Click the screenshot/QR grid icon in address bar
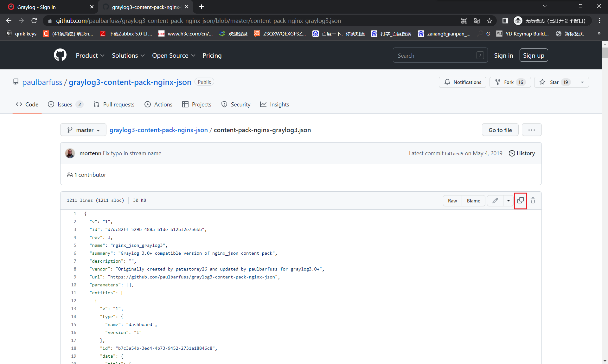The image size is (608, 364). (x=464, y=21)
